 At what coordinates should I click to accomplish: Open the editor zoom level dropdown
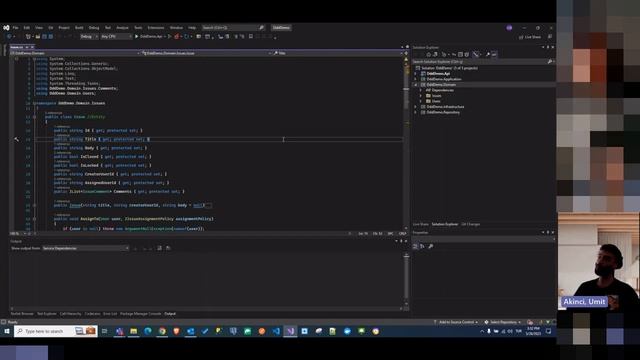pos(17,233)
